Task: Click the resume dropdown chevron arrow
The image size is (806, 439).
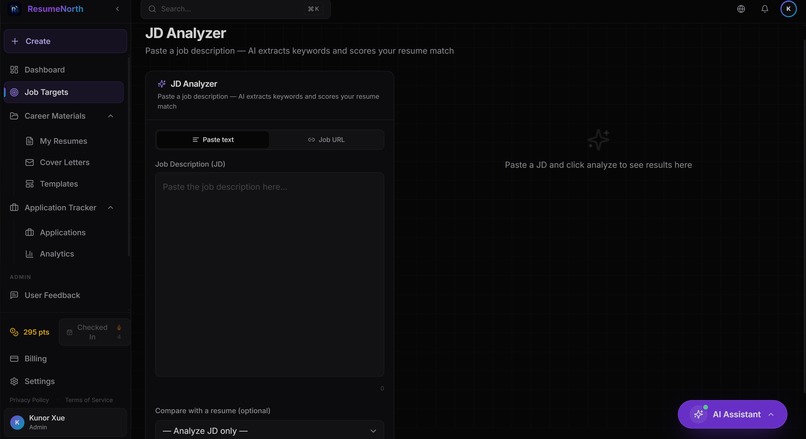Action: pos(373,431)
